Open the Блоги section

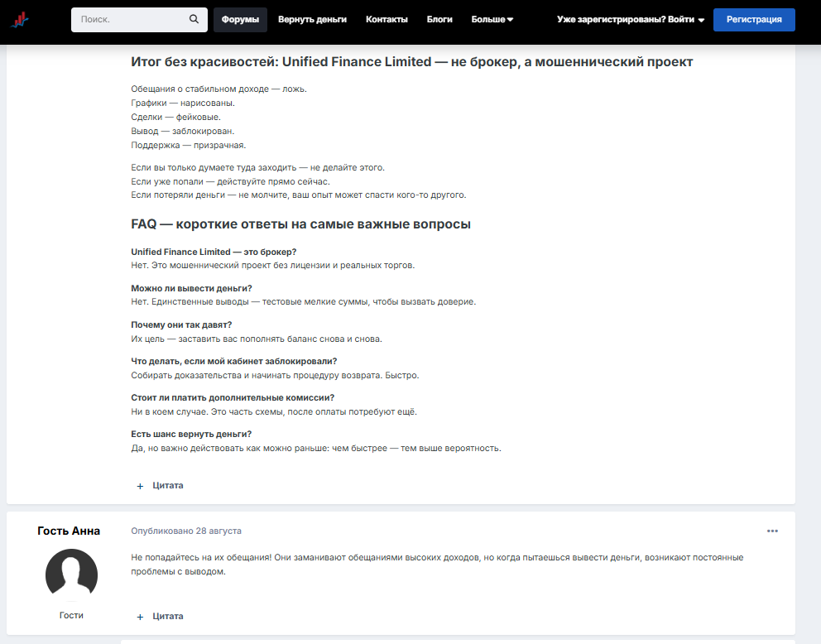439,19
